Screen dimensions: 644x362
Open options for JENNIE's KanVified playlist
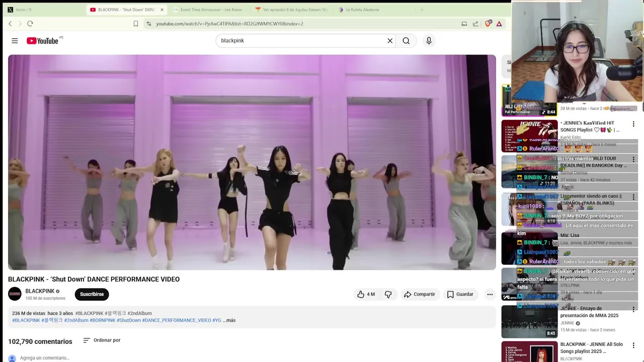(633, 124)
